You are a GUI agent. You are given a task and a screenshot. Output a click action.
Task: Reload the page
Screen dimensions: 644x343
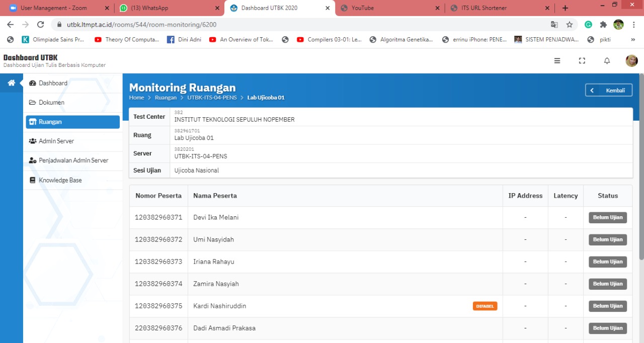pyautogui.click(x=41, y=25)
